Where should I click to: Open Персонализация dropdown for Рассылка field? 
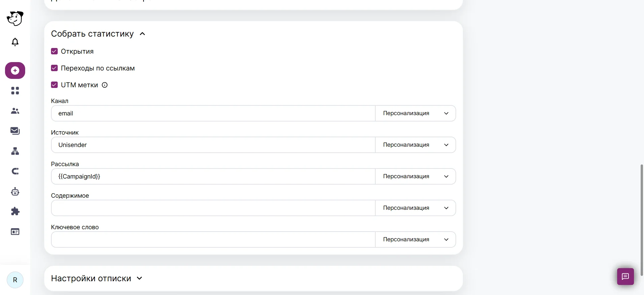415,177
